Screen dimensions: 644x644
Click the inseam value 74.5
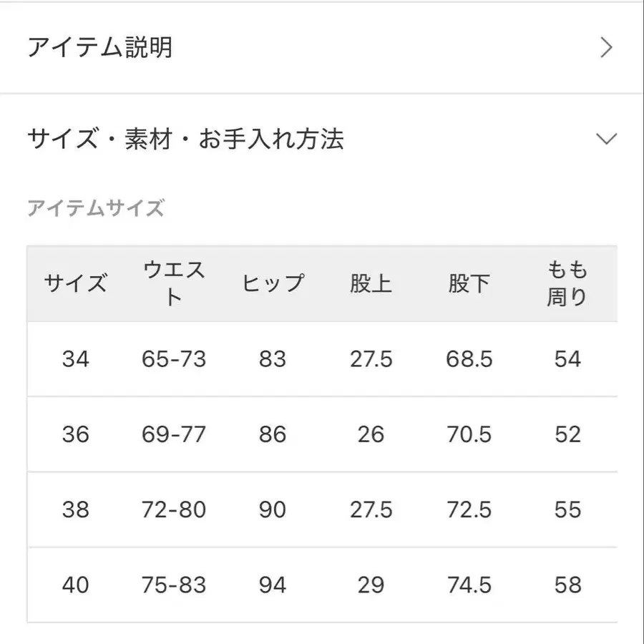pos(470,585)
